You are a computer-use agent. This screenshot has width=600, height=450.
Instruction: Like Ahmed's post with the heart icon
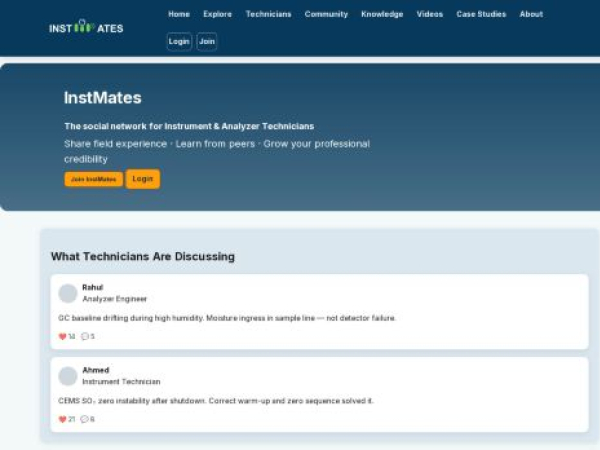click(62, 419)
